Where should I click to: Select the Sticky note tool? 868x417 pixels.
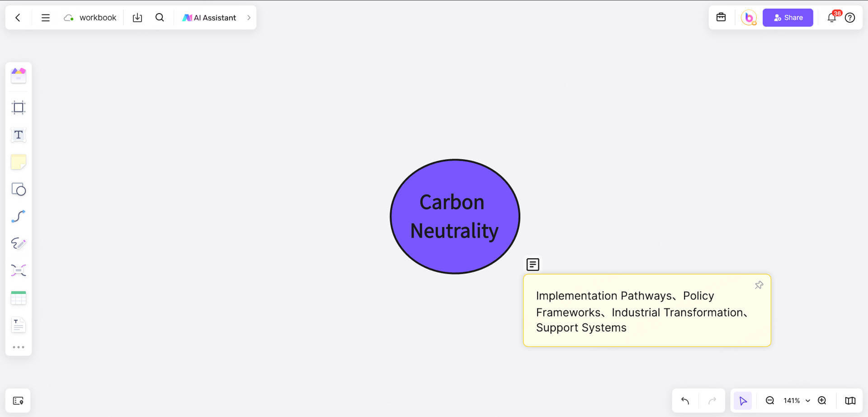pos(19,162)
